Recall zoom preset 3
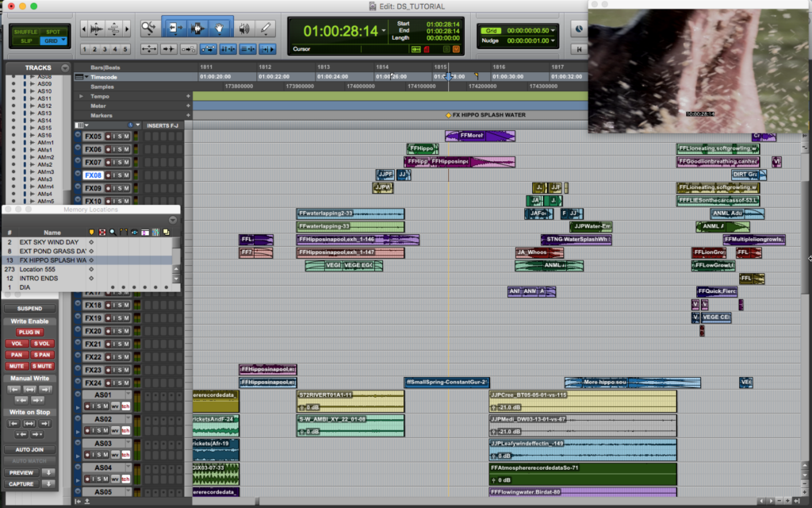812x508 pixels. (105, 49)
